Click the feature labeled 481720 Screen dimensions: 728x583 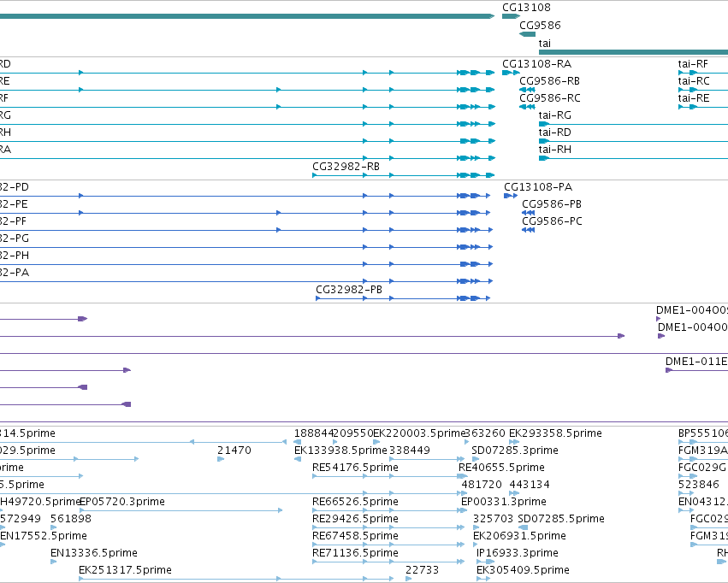coord(482,485)
